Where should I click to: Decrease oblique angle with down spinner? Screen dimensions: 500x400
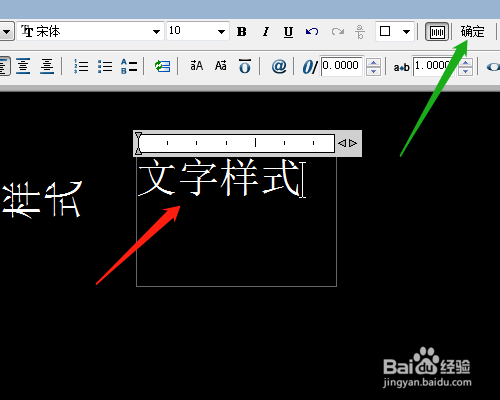[x=373, y=71]
